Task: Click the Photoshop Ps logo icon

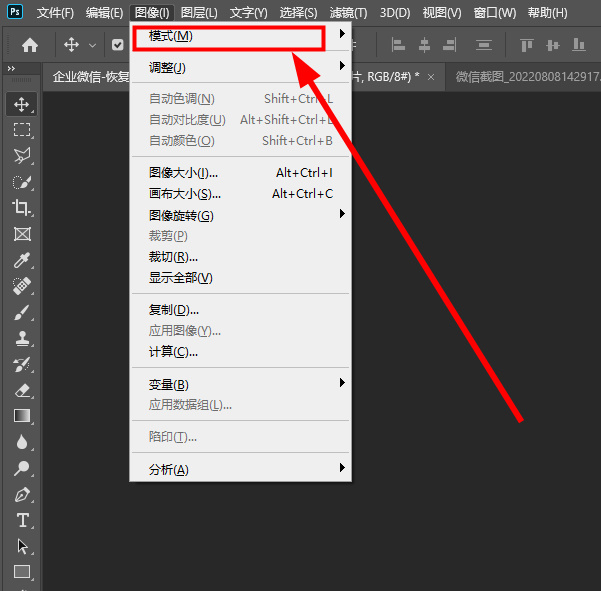Action: (15, 12)
